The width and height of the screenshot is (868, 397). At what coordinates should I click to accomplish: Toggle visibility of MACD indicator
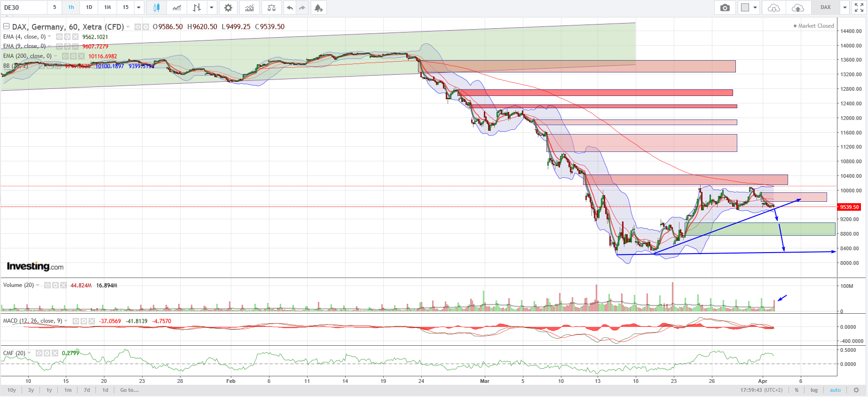click(x=76, y=321)
